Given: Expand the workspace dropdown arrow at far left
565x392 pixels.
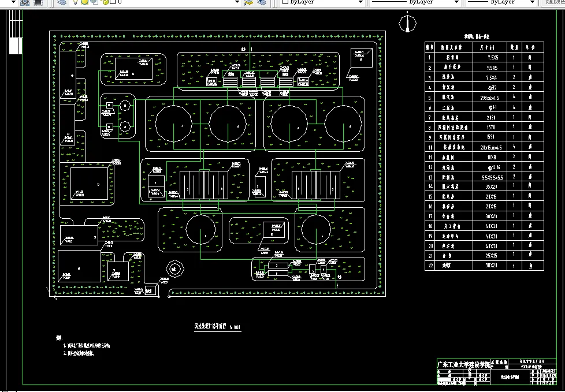Looking at the screenshot, I should point(13,2).
